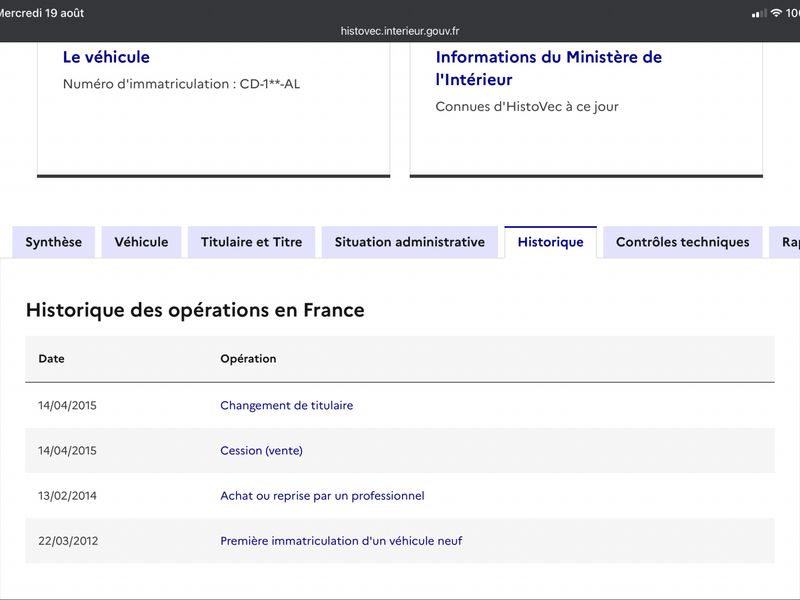Click Première immatriculation d'un véhicule neuf

(x=341, y=541)
